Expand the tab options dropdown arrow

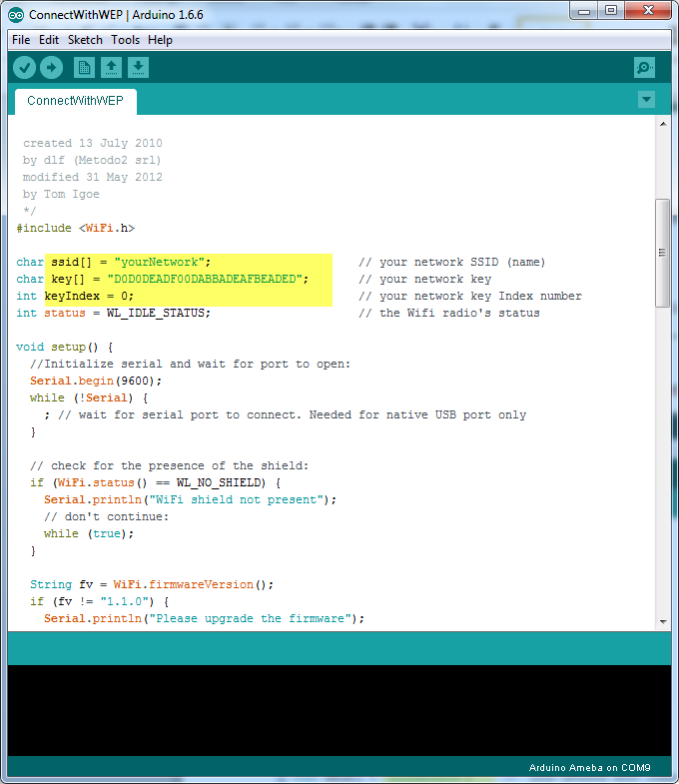pyautogui.click(x=646, y=99)
